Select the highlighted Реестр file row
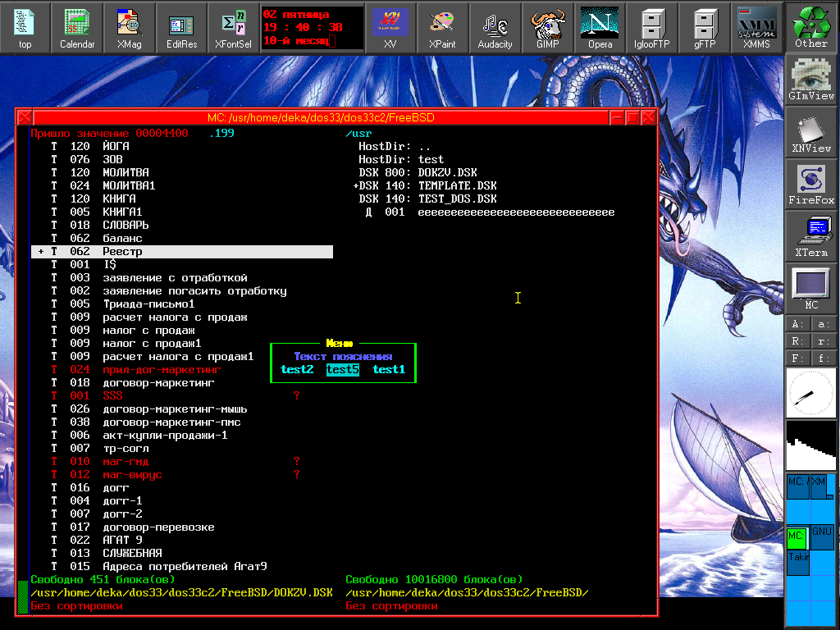Viewport: 840px width, 630px height. pyautogui.click(x=181, y=251)
